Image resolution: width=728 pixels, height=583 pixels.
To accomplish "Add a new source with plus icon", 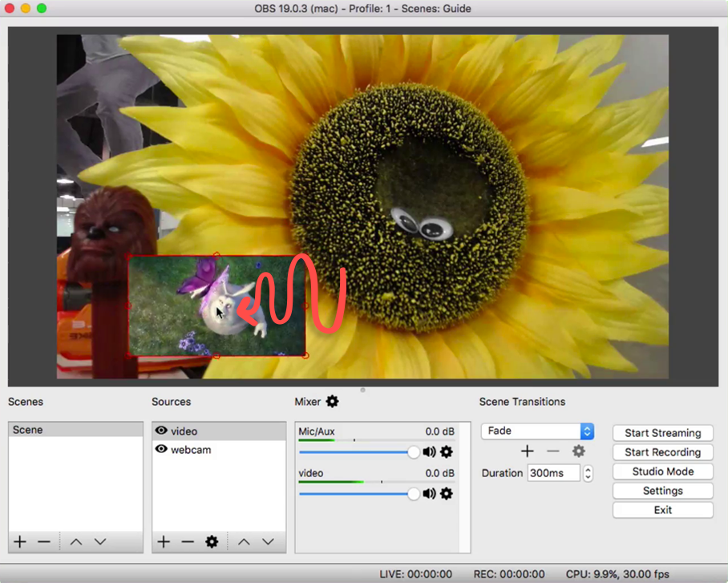I will tap(164, 541).
